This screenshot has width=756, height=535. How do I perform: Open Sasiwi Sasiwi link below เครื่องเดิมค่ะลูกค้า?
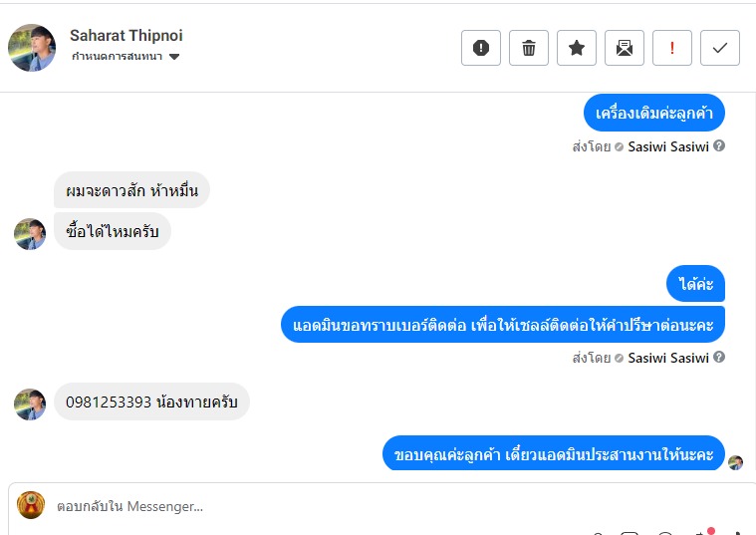pos(667,146)
